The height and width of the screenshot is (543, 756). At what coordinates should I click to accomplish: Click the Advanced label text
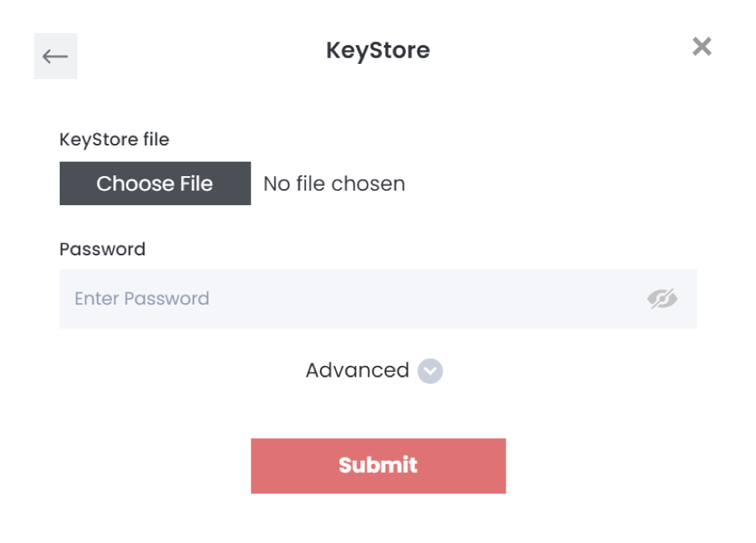click(x=357, y=370)
